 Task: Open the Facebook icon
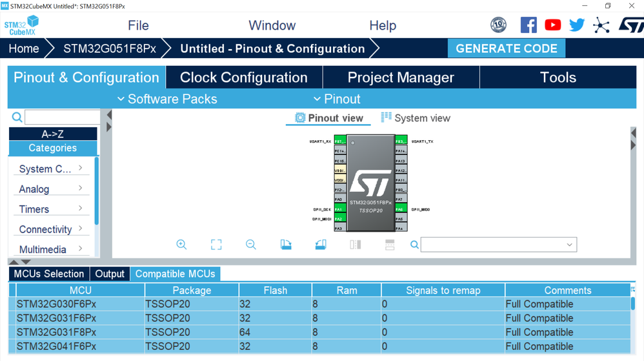click(528, 25)
